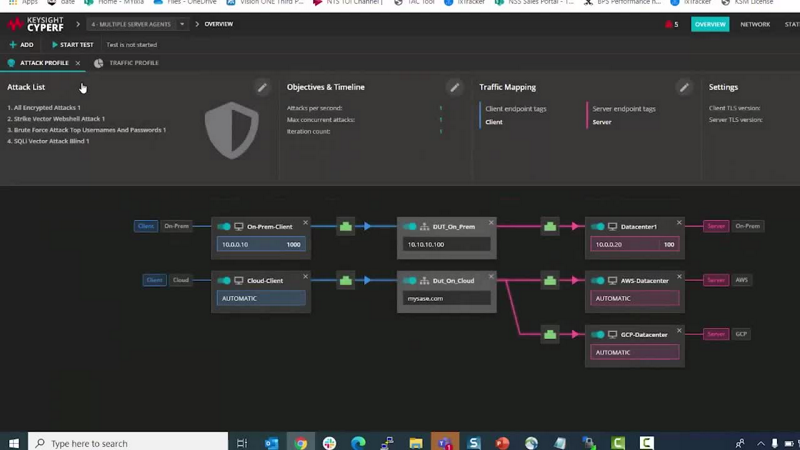Click the Add button
Image resolution: width=800 pixels, height=450 pixels.
pos(21,45)
